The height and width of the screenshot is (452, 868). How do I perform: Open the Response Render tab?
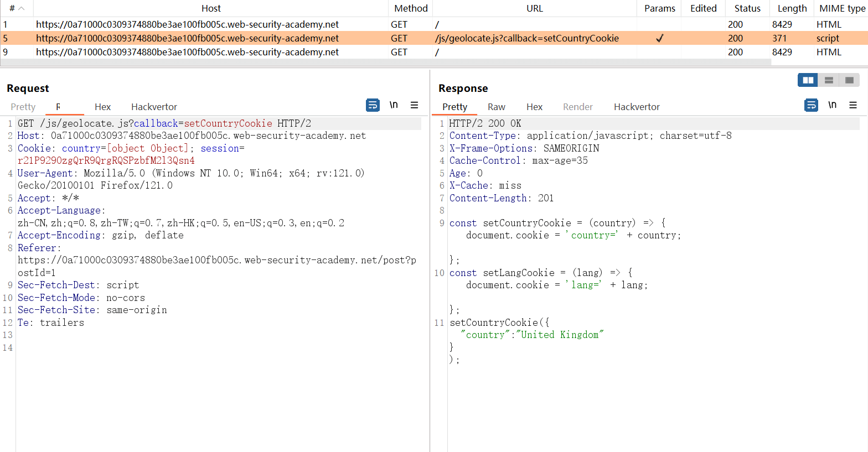577,107
